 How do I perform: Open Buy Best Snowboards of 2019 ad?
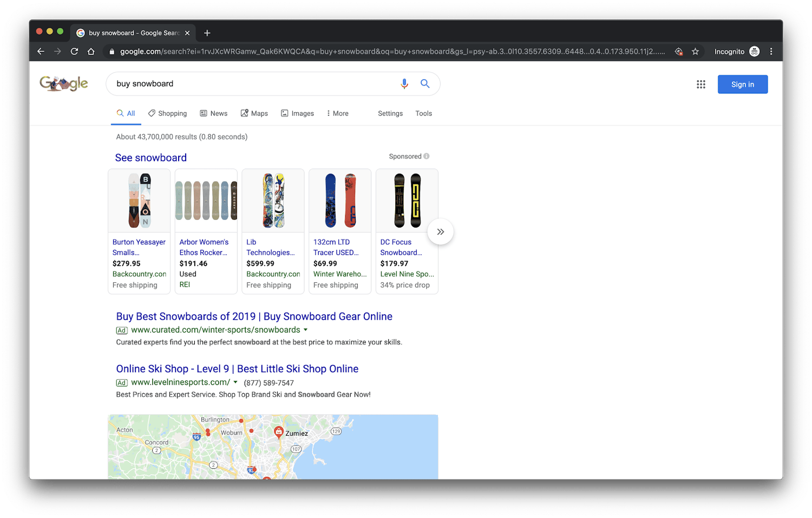(x=254, y=316)
